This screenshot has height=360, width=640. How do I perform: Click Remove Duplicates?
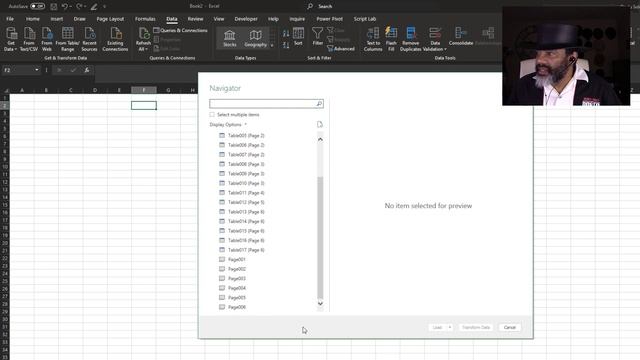(411, 39)
